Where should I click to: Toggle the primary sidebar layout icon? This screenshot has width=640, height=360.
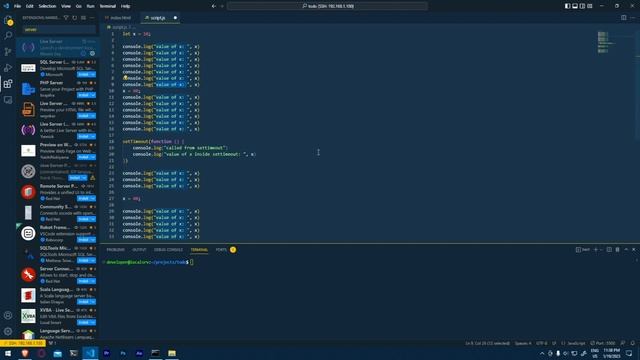pyautogui.click(x=567, y=6)
